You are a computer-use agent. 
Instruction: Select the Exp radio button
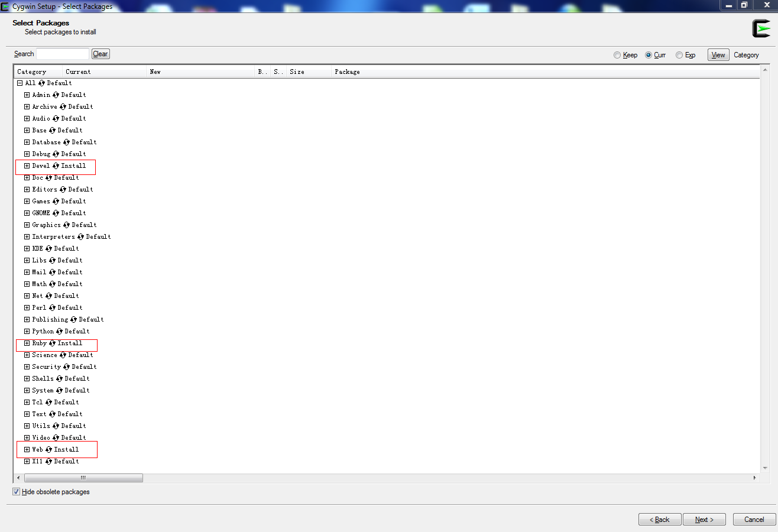pyautogui.click(x=679, y=55)
